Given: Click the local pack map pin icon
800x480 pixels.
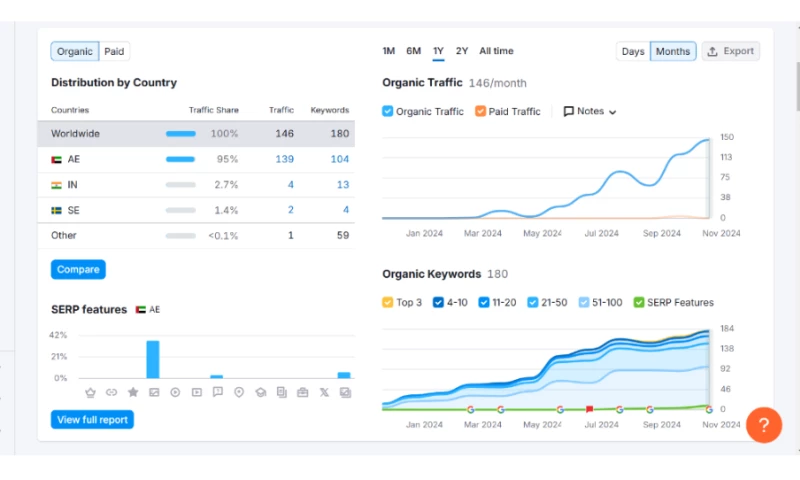Looking at the screenshot, I should [x=239, y=393].
